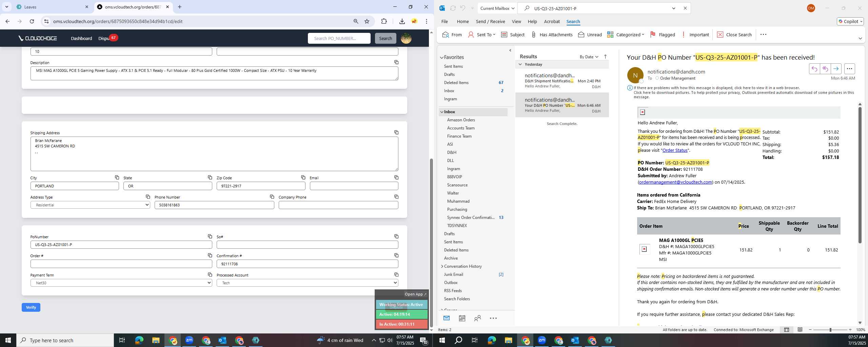
Task: Open the By Date sort dropdown
Action: (x=589, y=57)
